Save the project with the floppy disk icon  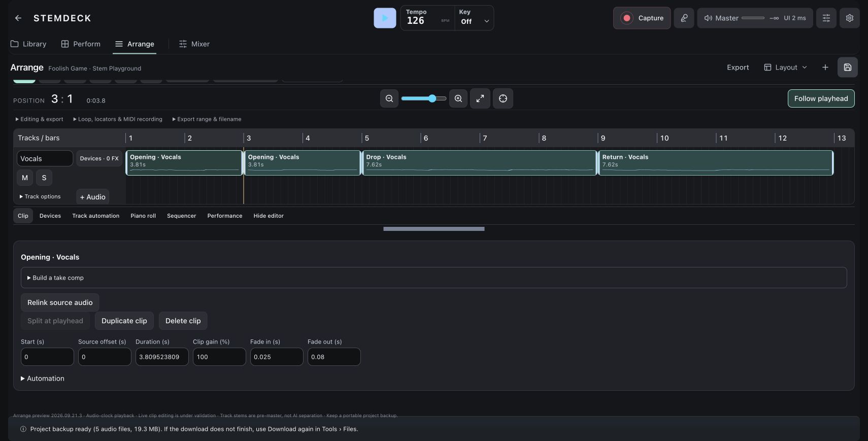point(847,67)
